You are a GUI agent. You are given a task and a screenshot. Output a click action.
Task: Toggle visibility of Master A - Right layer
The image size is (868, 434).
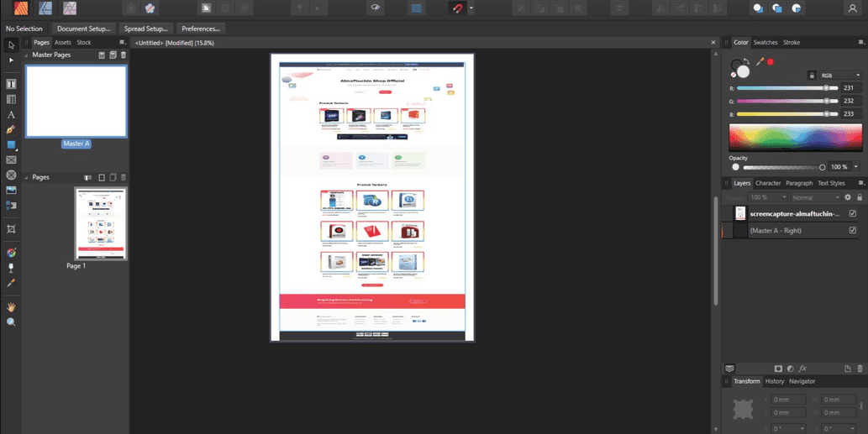(853, 231)
